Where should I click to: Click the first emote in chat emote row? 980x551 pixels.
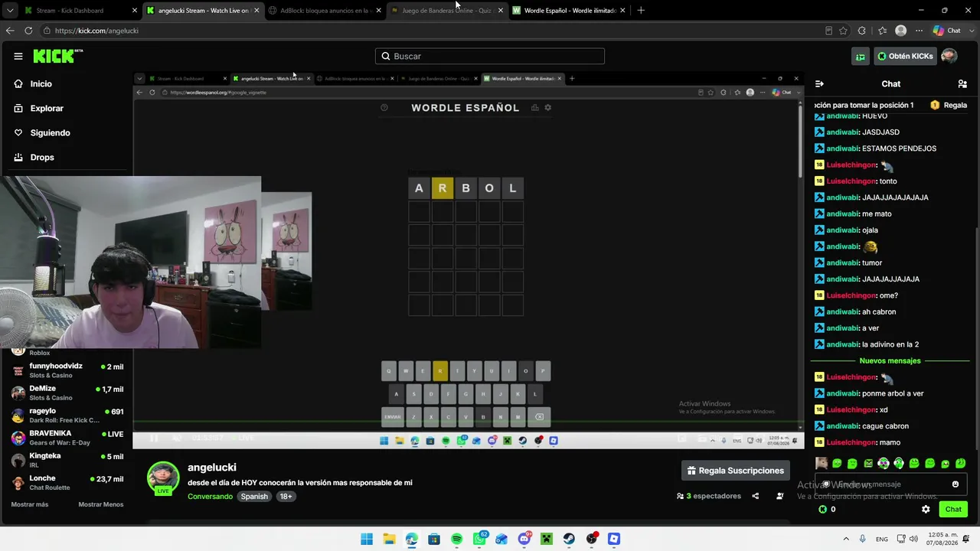tap(822, 463)
